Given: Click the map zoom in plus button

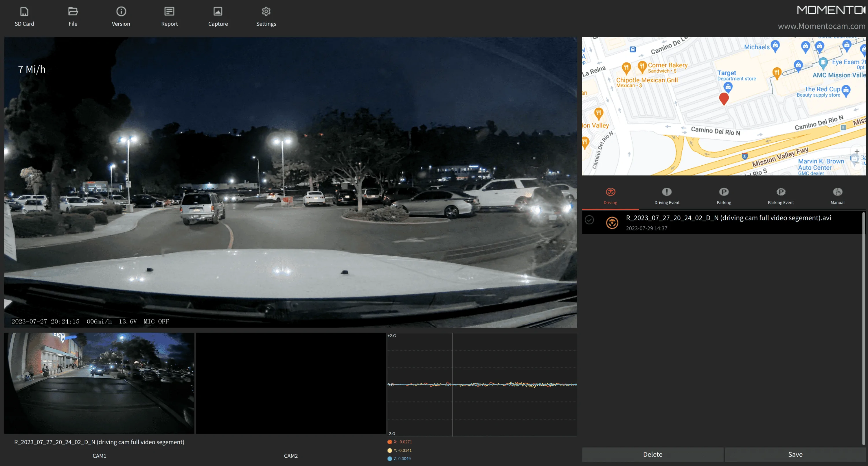Looking at the screenshot, I should (857, 151).
